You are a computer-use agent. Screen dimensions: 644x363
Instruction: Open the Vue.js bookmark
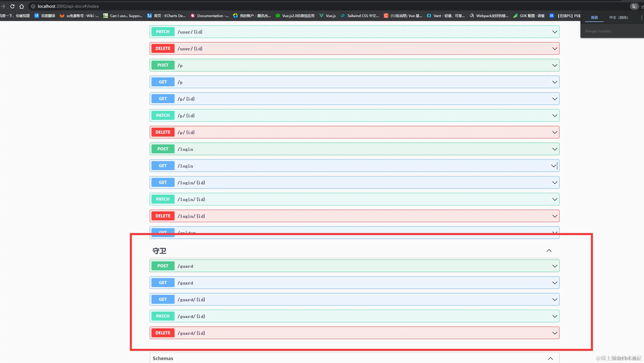[x=328, y=16]
